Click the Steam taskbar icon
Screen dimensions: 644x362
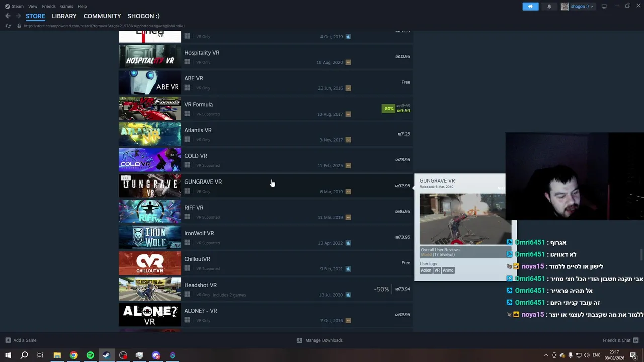(106, 355)
